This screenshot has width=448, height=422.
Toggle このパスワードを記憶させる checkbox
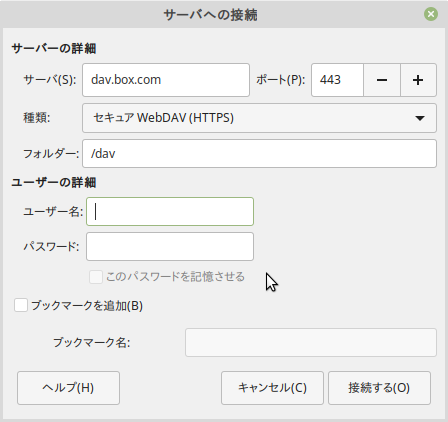(96, 277)
